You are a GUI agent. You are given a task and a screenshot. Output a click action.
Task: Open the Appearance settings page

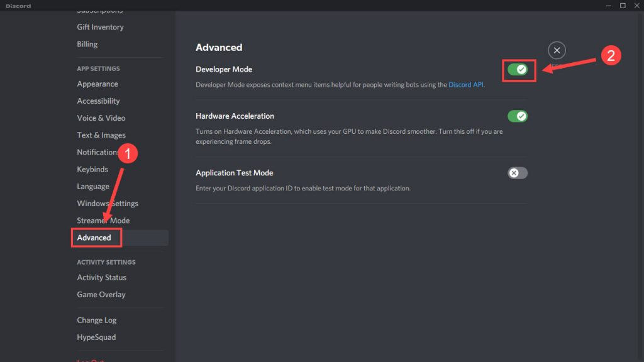[97, 84]
